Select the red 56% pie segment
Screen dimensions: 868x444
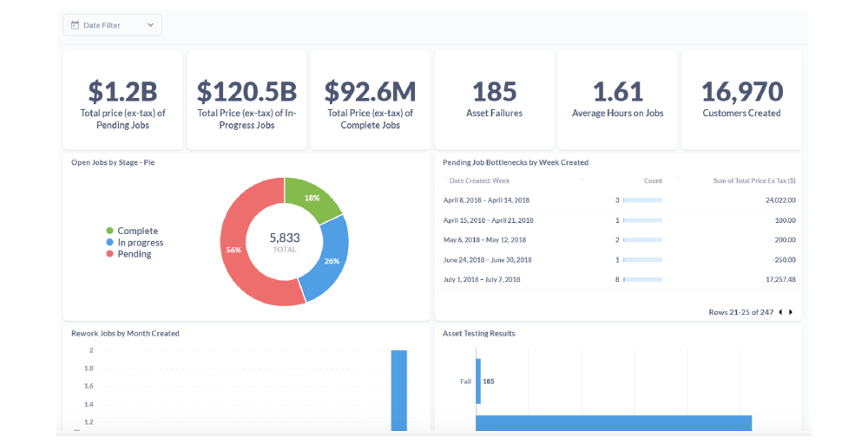235,250
